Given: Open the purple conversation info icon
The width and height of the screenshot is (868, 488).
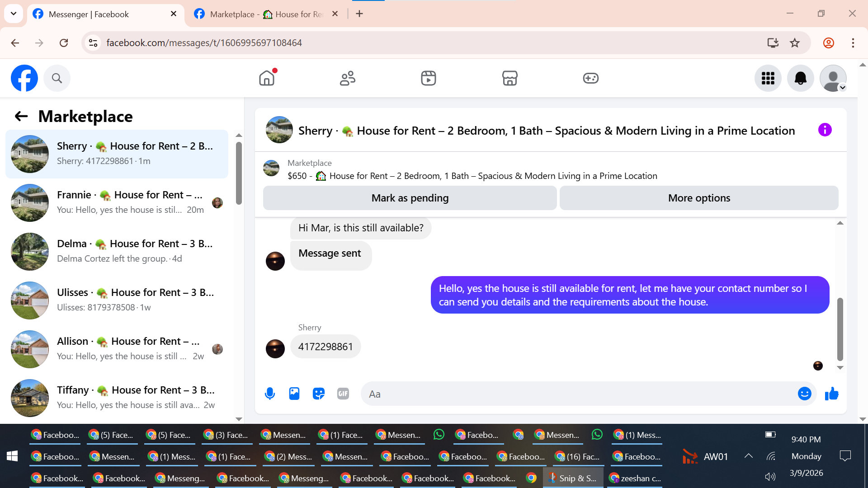Looking at the screenshot, I should tap(825, 130).
